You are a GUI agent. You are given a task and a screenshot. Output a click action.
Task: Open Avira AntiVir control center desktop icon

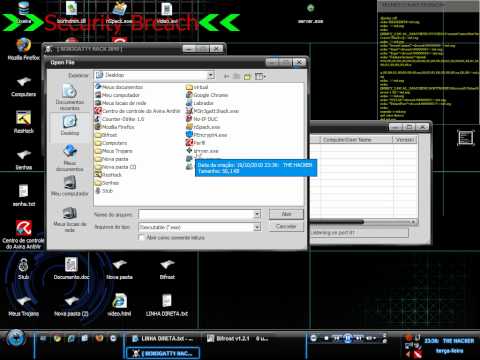coord(23,234)
